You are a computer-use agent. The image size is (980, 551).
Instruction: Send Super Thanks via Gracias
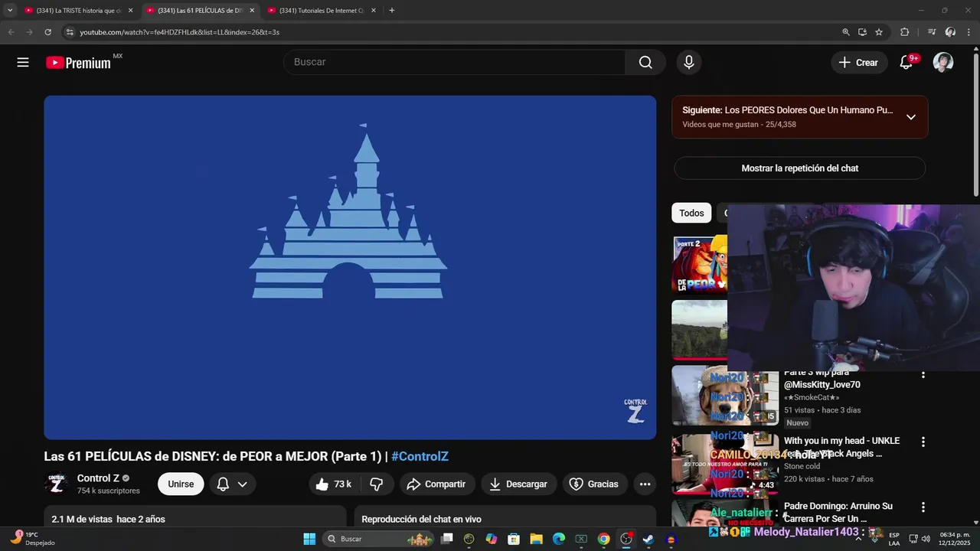[x=595, y=484]
